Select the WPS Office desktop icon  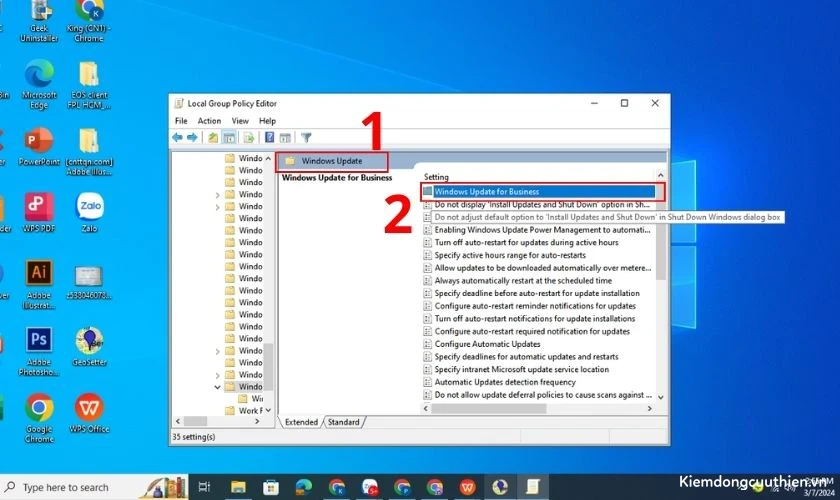[x=89, y=413]
